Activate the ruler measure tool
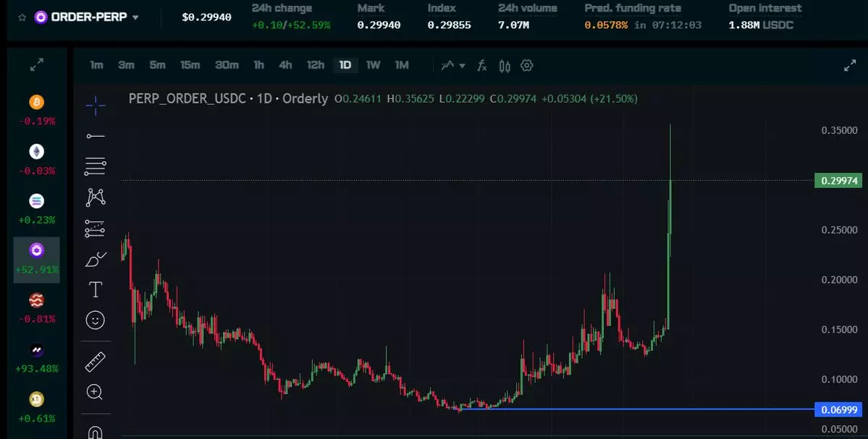This screenshot has width=868, height=439. 95,361
